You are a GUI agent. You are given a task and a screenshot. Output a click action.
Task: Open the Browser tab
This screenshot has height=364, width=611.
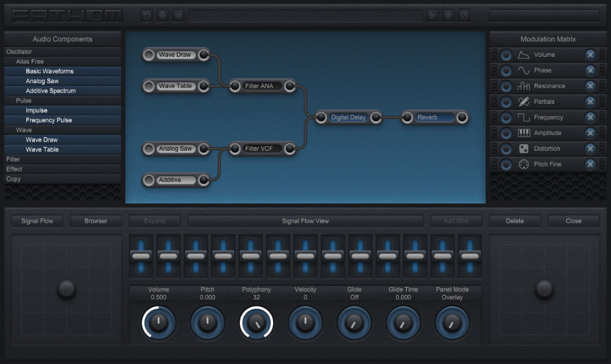(95, 220)
